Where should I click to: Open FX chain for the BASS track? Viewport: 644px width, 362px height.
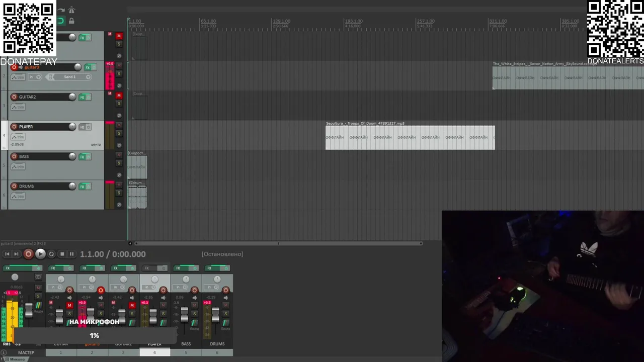click(82, 157)
